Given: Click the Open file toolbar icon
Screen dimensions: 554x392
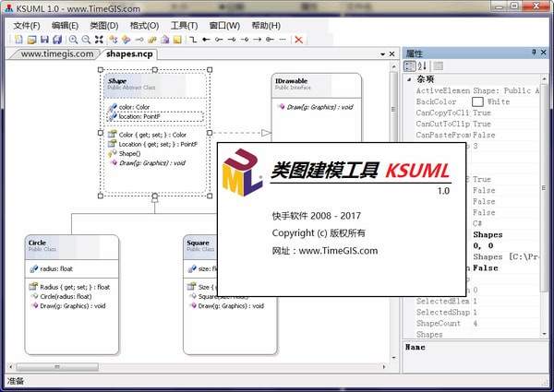Looking at the screenshot, I should click(x=31, y=40).
